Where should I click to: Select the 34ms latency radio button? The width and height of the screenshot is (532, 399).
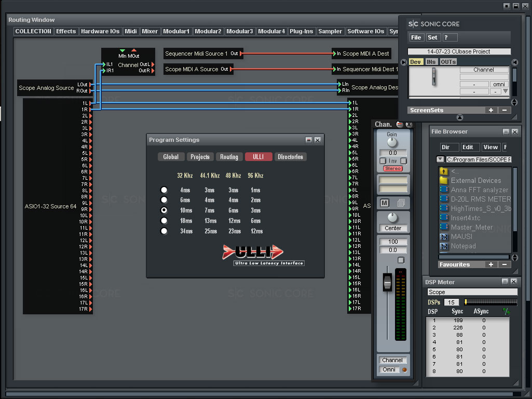pyautogui.click(x=164, y=231)
